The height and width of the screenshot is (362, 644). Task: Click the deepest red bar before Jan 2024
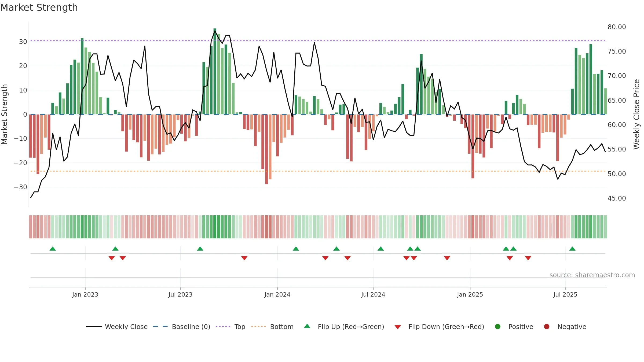point(266,149)
